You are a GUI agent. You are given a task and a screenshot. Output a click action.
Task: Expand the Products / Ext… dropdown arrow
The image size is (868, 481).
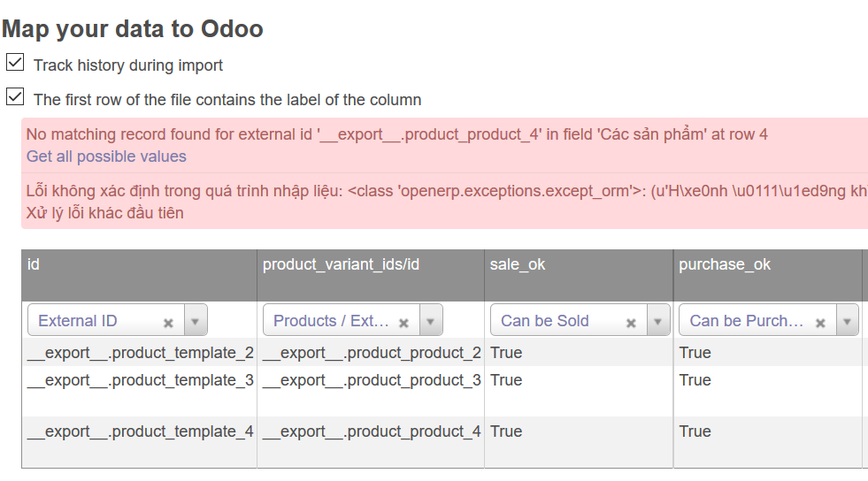pyautogui.click(x=431, y=321)
